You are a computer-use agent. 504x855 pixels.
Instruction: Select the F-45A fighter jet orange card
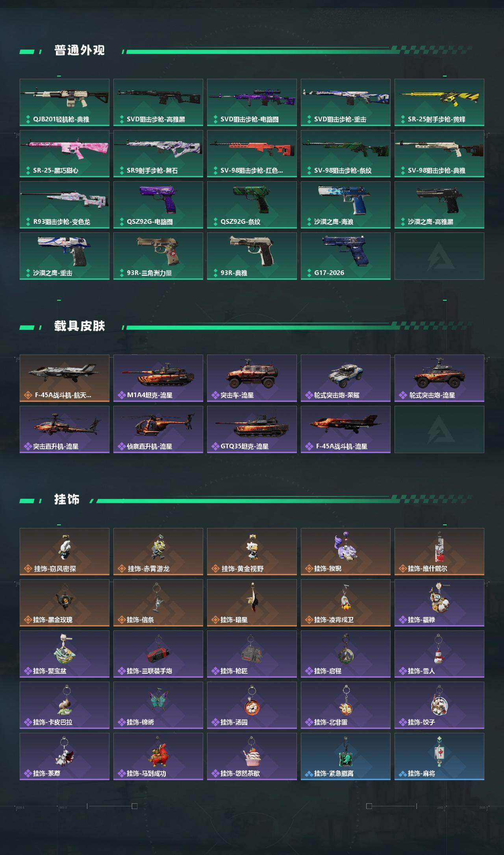[65, 378]
